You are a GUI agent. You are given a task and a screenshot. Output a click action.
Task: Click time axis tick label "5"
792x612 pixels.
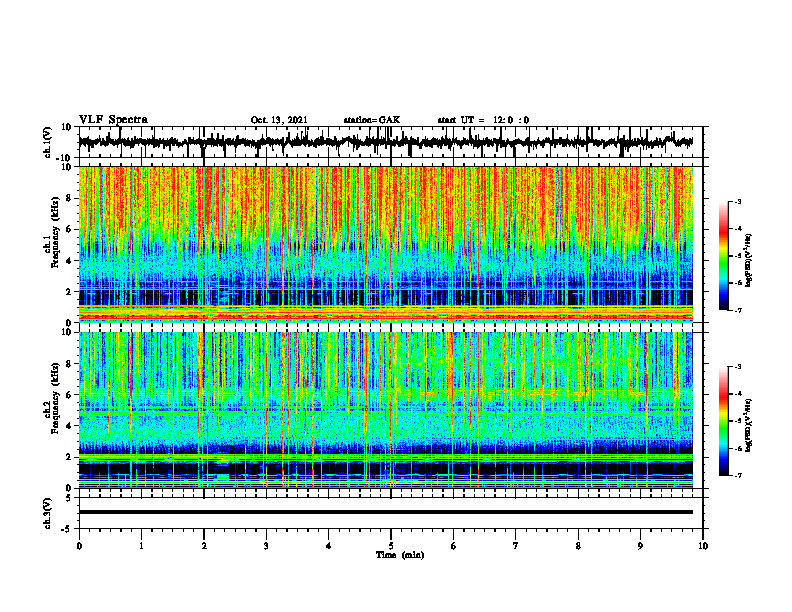[391, 546]
